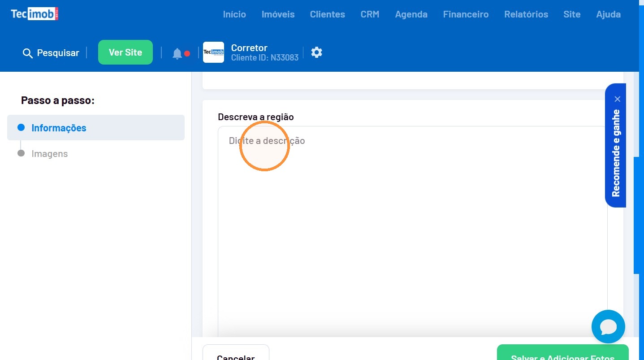This screenshot has height=360, width=644.
Task: Close the Recomende e ganhe banner
Action: tap(618, 99)
